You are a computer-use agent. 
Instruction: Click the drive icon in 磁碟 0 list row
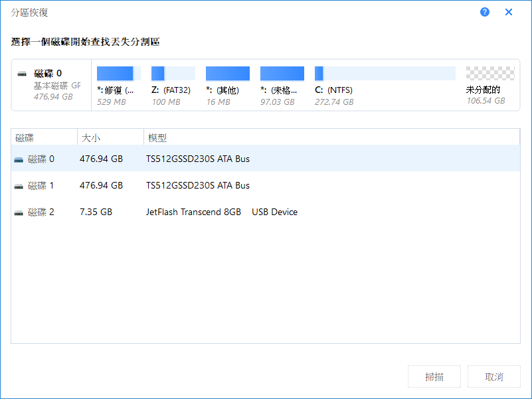[19, 159]
